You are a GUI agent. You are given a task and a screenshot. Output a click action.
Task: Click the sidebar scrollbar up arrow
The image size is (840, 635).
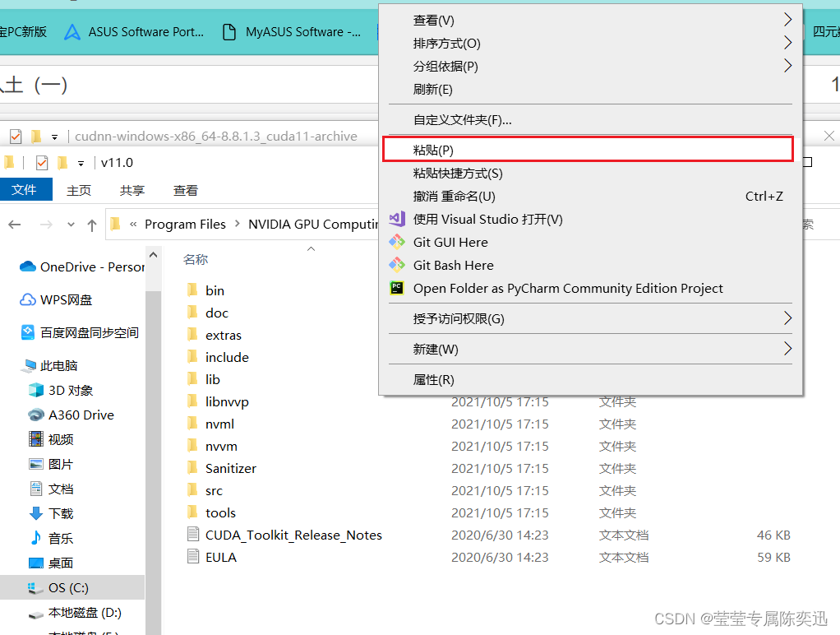pyautogui.click(x=153, y=255)
